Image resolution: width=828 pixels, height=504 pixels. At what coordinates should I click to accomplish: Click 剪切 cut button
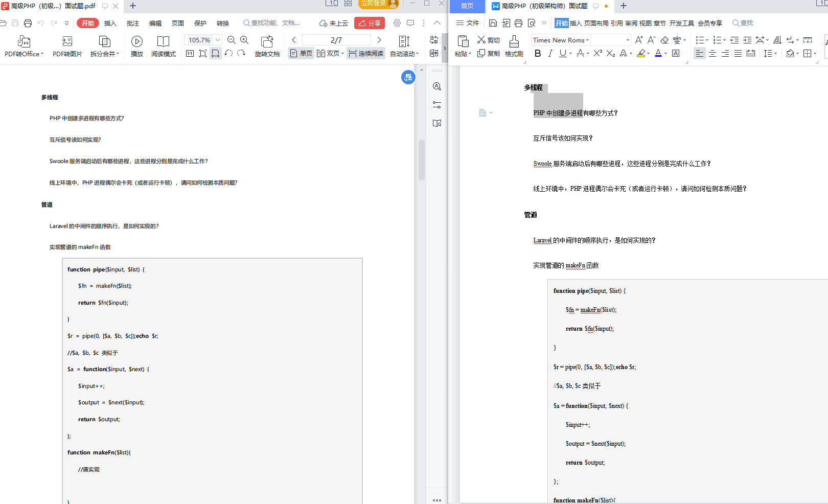point(489,40)
